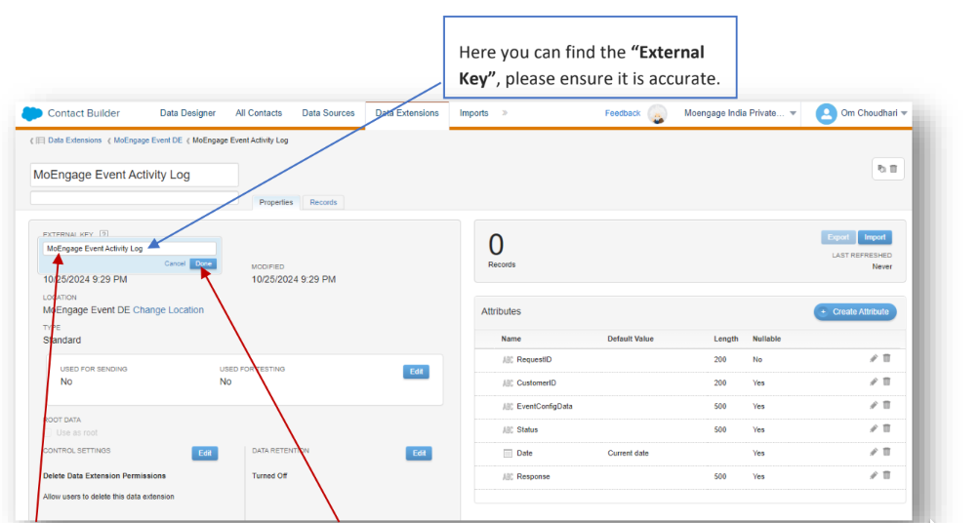Delete the CustomerID attribute trash icon
Viewport: 980px width, 523px height.
click(x=887, y=382)
